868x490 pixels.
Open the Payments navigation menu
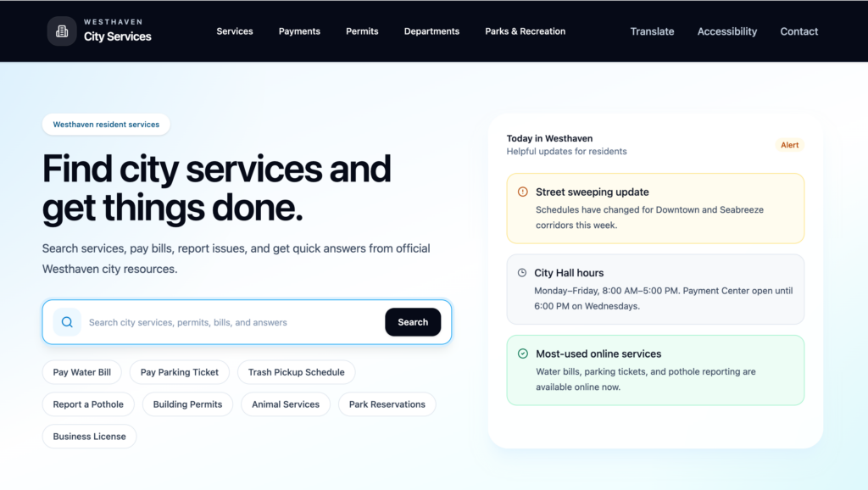(299, 31)
